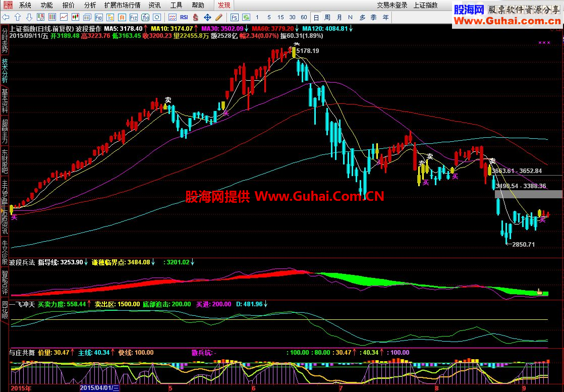Open the 工具 menu
Screen dimensions: 564x392
[176, 5]
